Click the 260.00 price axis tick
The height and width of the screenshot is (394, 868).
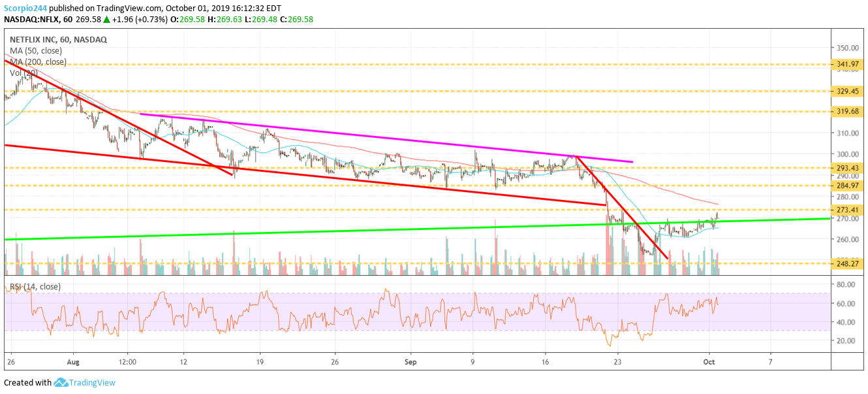(x=848, y=240)
